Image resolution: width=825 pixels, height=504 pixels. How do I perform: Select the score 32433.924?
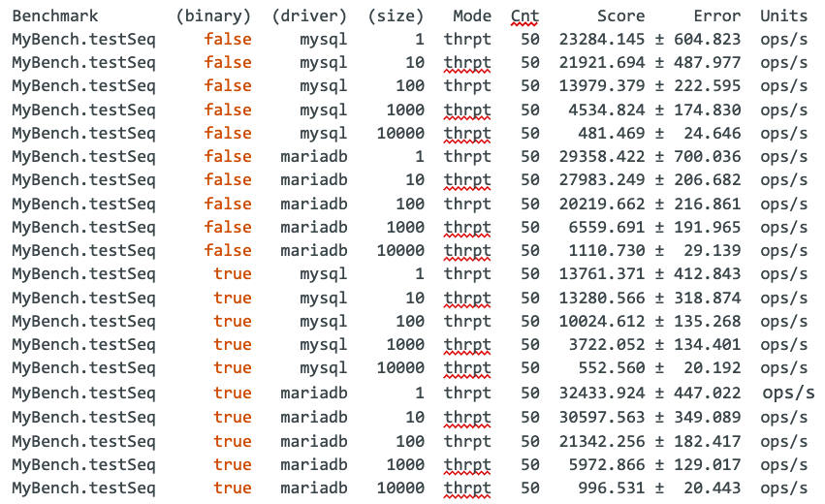(602, 393)
